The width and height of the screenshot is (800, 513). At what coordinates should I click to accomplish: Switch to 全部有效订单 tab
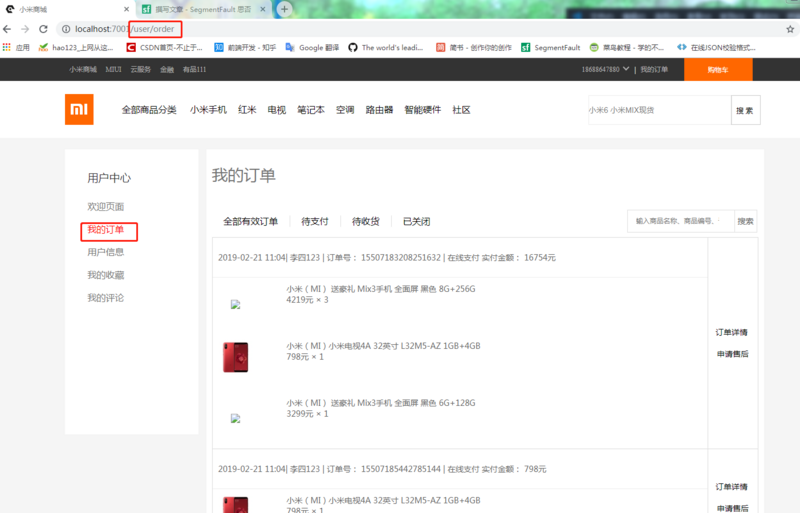[x=251, y=221]
